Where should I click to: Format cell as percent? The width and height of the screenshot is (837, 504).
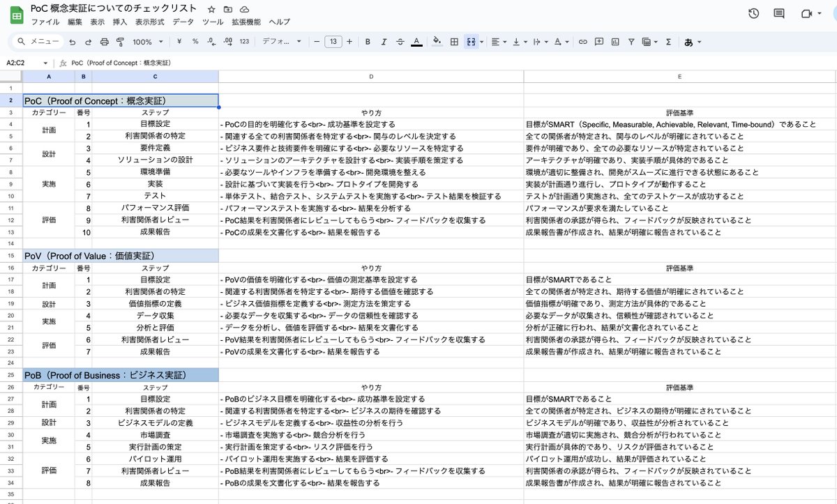(195, 42)
